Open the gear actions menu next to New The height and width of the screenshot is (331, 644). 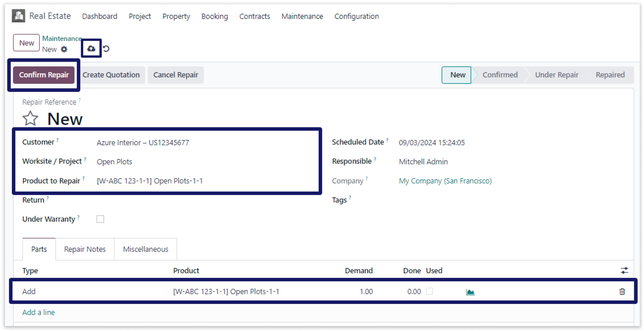point(64,49)
